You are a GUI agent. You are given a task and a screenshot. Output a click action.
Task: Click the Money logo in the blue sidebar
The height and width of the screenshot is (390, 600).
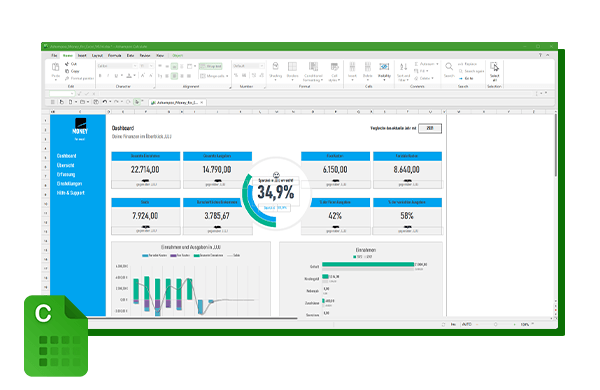(80, 127)
